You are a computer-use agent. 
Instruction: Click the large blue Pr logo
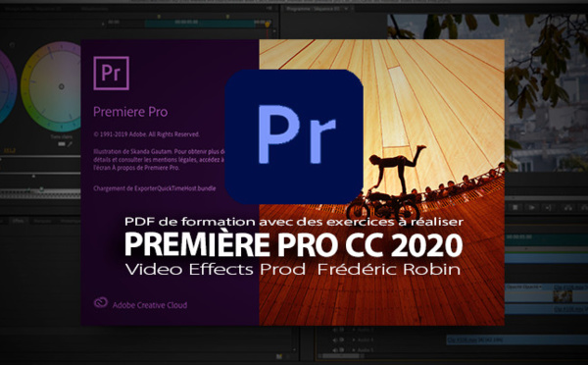[294, 136]
